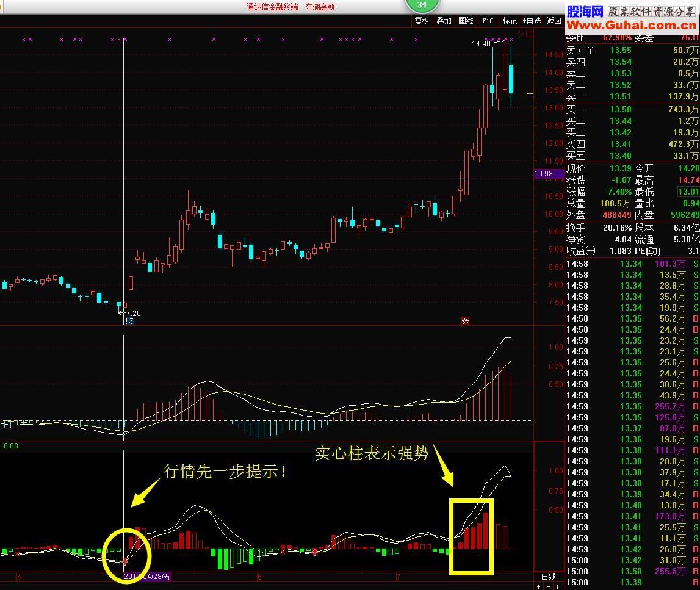Image resolution: width=700 pixels, height=590 pixels.
Task: Click the red diamond icon above chart
Action: click(520, 34)
